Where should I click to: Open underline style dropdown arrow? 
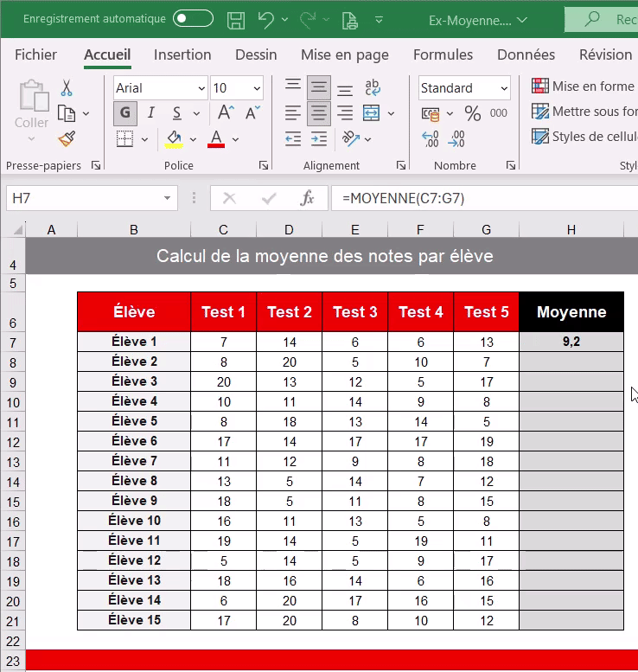tap(196, 113)
